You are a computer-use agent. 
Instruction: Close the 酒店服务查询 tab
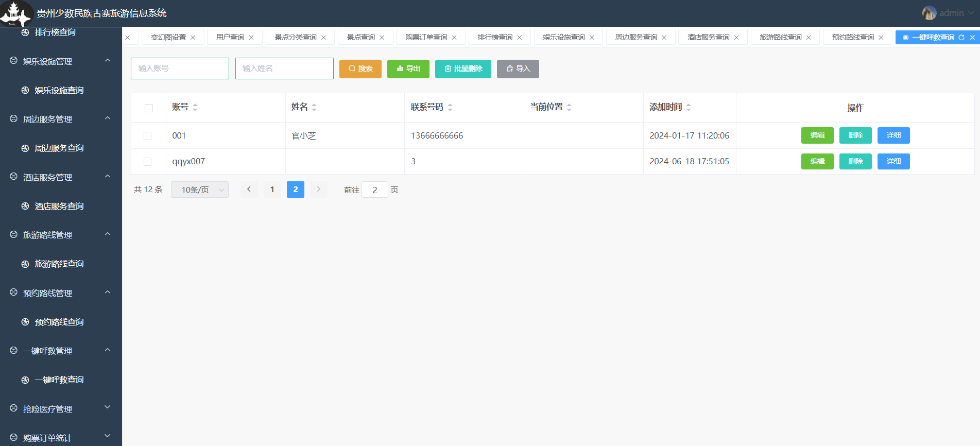(x=736, y=38)
